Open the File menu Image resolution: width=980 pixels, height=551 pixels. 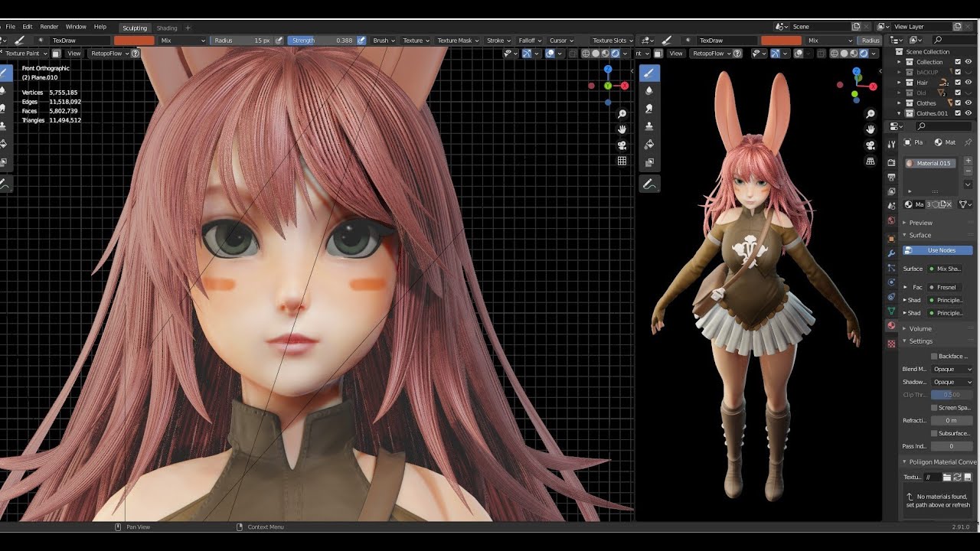[11, 27]
